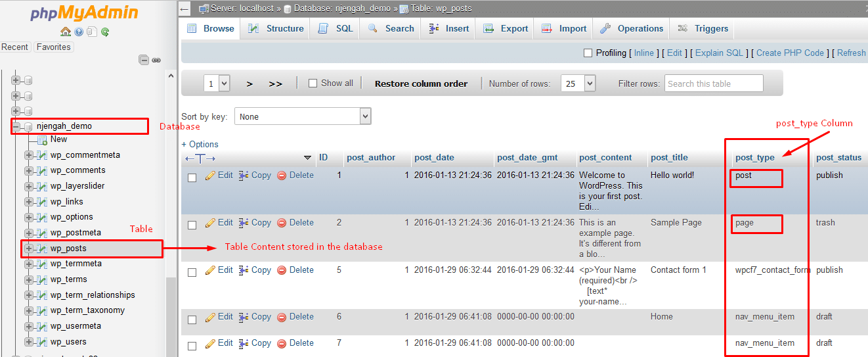This screenshot has height=357, width=868.
Task: Open the Search tab
Action: pyautogui.click(x=390, y=28)
